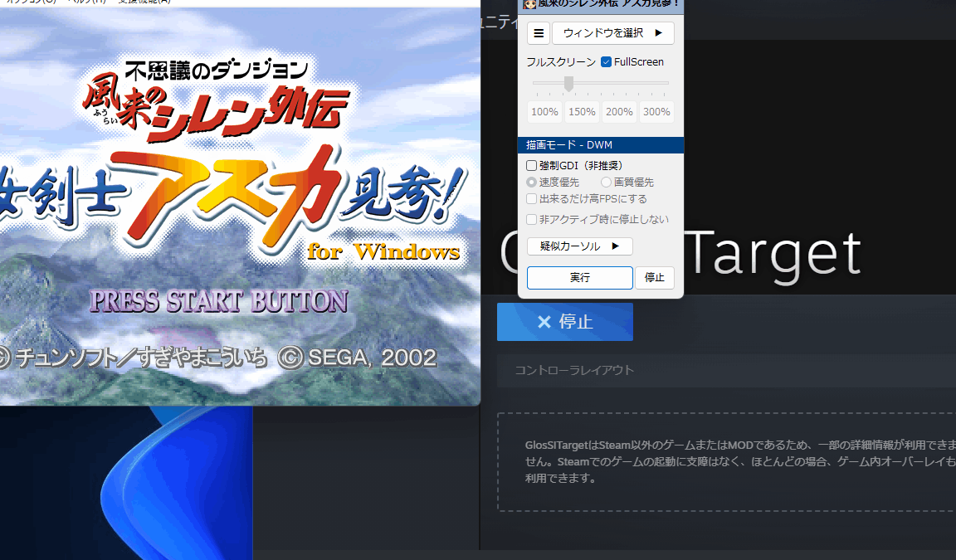Click the 300% zoom preset
Image resolution: width=956 pixels, height=560 pixels.
coord(656,111)
